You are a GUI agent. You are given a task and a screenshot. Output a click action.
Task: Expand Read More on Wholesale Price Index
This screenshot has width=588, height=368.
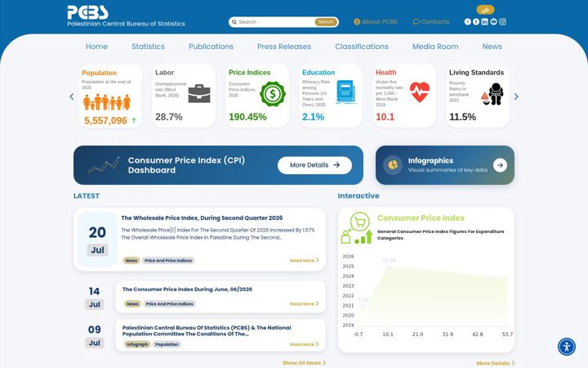point(304,260)
